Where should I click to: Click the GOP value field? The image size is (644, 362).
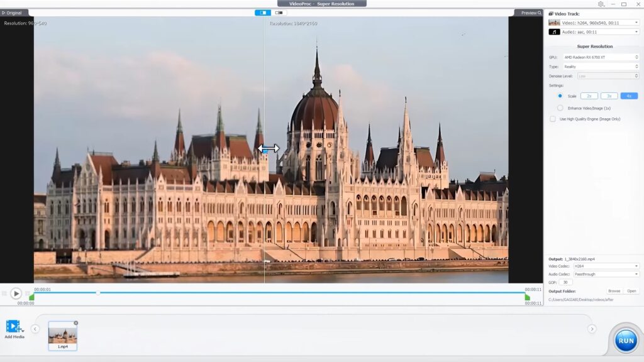point(565,282)
